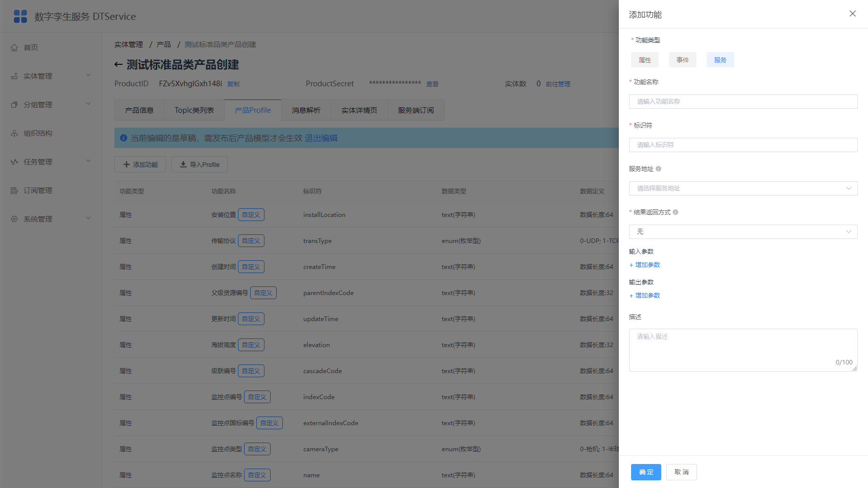The height and width of the screenshot is (488, 868).
Task: Close the 添加功能 drawer with X
Action: pyautogui.click(x=853, y=14)
